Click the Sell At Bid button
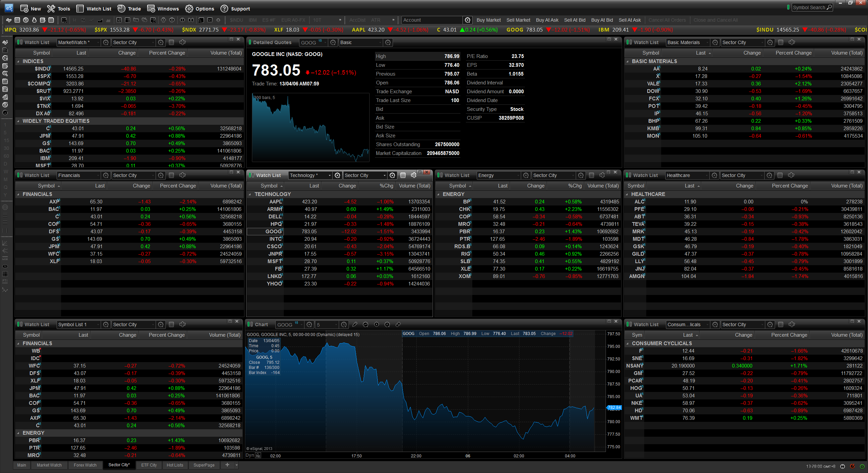The height and width of the screenshot is (473, 868). (575, 20)
